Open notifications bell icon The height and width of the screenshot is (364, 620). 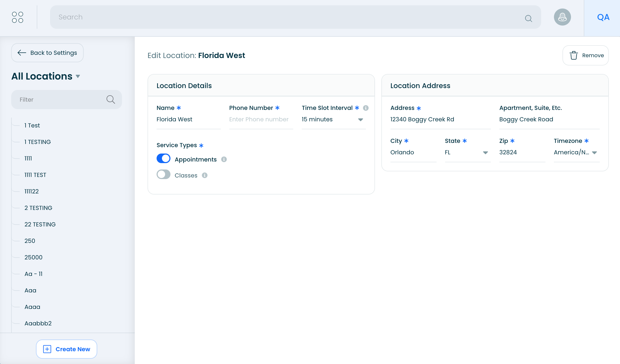point(562,17)
